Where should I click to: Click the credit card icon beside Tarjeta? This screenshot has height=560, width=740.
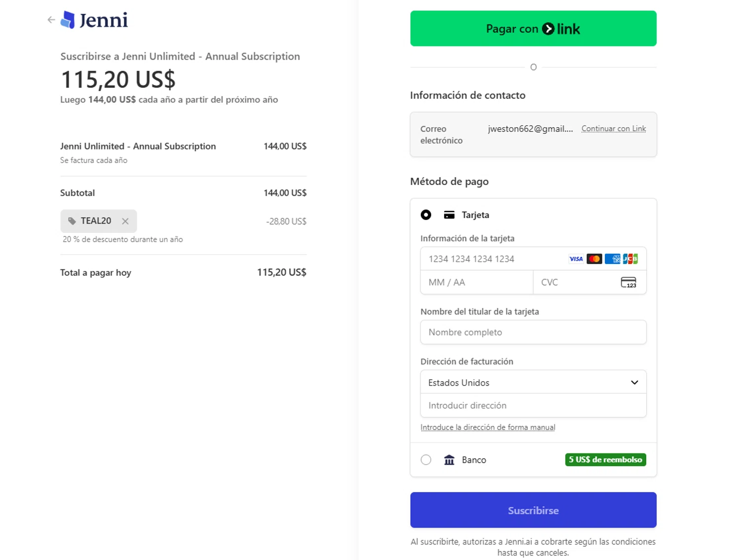click(449, 215)
